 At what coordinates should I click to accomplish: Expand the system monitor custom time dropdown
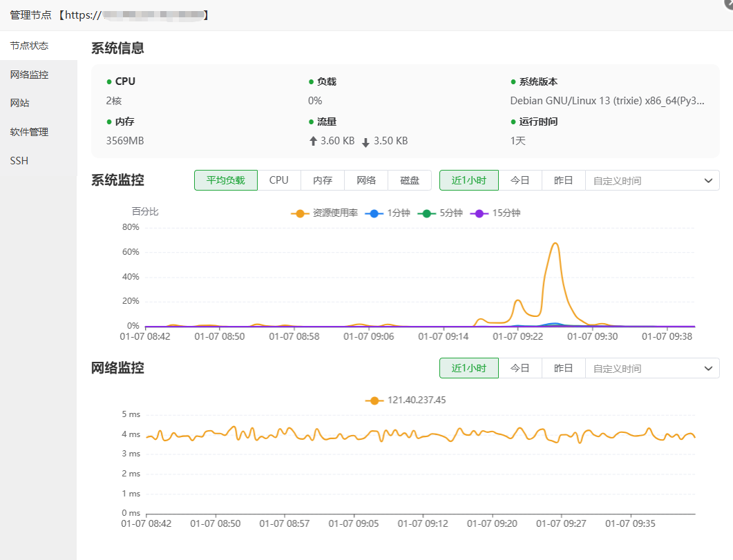tap(707, 181)
